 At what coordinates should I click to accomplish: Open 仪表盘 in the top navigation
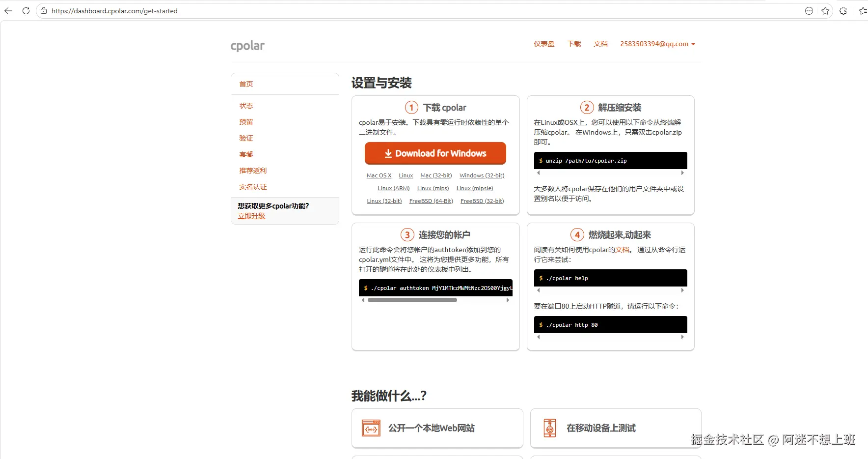coord(544,44)
